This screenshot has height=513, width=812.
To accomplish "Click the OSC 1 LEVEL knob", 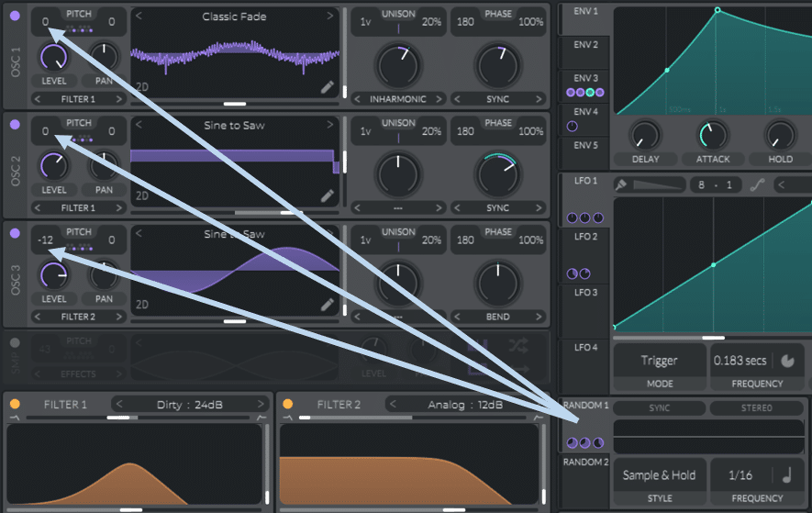I will click(x=54, y=58).
